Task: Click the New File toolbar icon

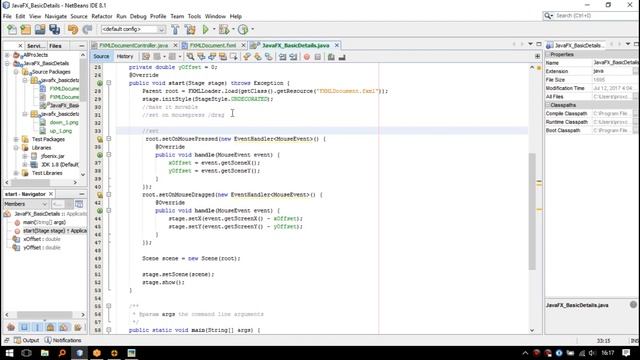Action: (11, 29)
